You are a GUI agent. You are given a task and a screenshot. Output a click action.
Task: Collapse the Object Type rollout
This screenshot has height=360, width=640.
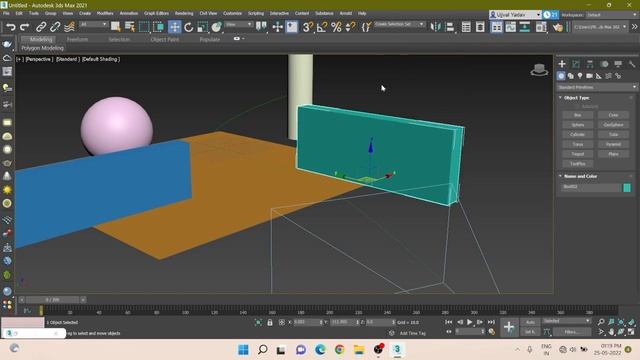(x=560, y=98)
